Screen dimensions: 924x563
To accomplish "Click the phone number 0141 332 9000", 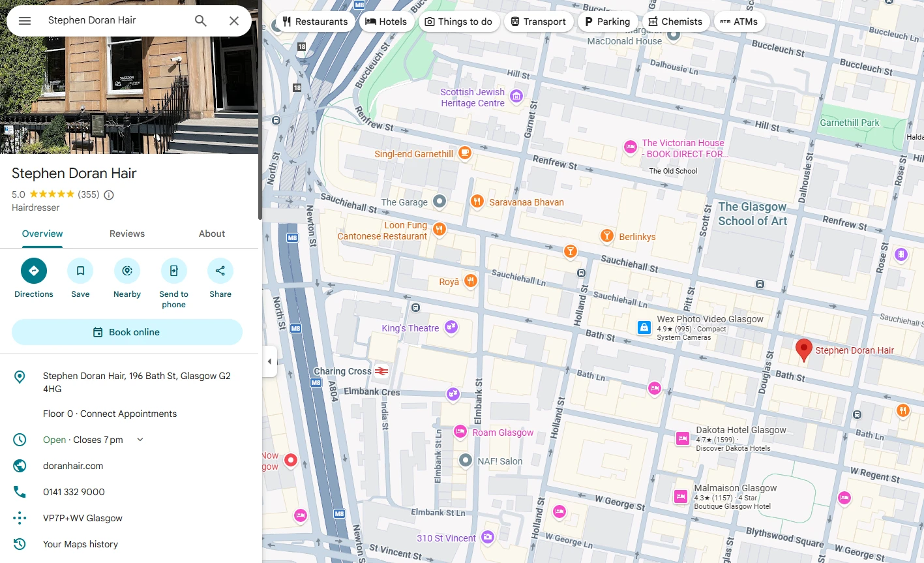I will [x=74, y=492].
